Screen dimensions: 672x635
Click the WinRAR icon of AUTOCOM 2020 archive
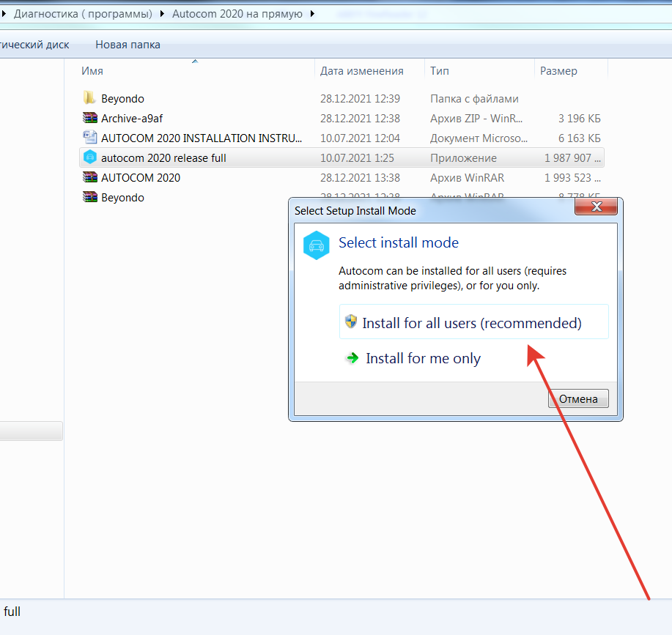89,177
